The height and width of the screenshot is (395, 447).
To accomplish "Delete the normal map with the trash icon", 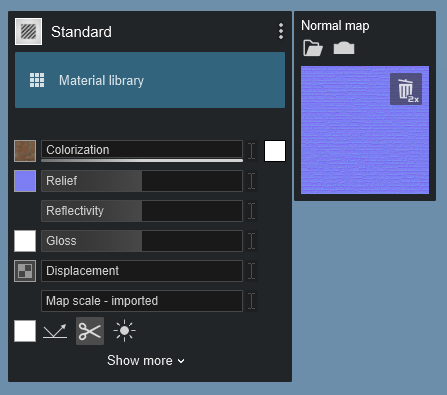I will [x=406, y=89].
